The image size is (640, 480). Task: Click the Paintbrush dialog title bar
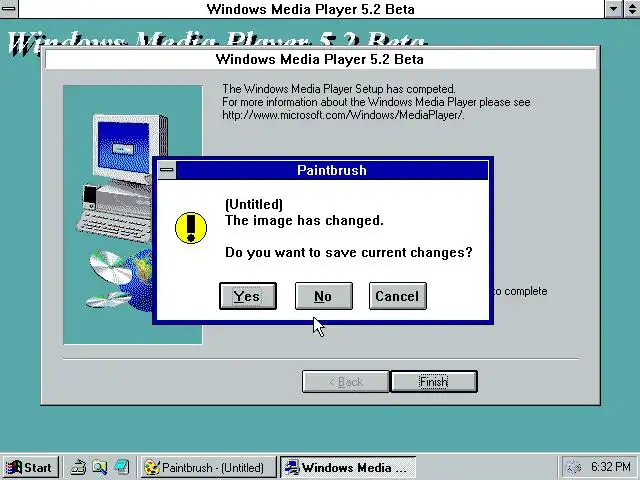pos(332,170)
